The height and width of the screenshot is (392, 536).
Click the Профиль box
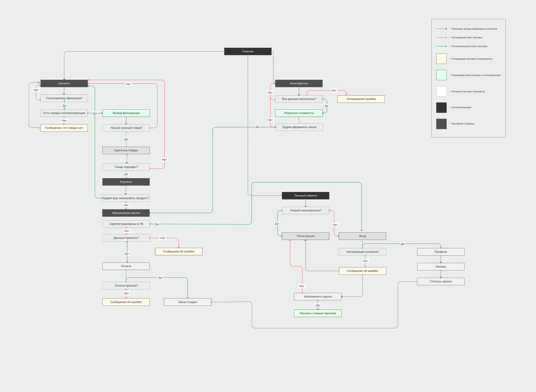coord(440,252)
